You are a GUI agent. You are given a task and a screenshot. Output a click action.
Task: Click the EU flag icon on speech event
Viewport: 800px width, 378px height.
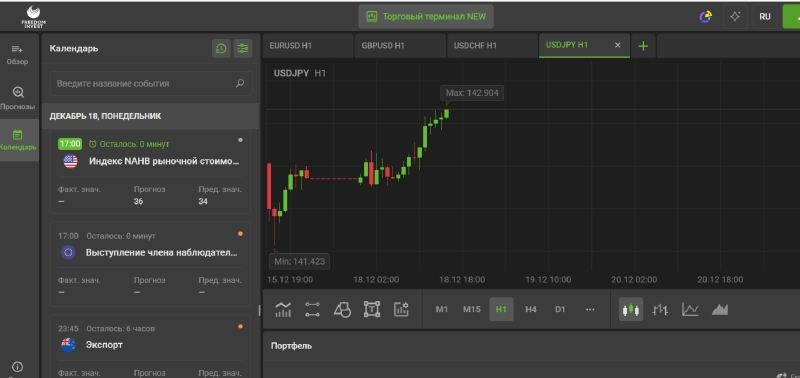68,253
